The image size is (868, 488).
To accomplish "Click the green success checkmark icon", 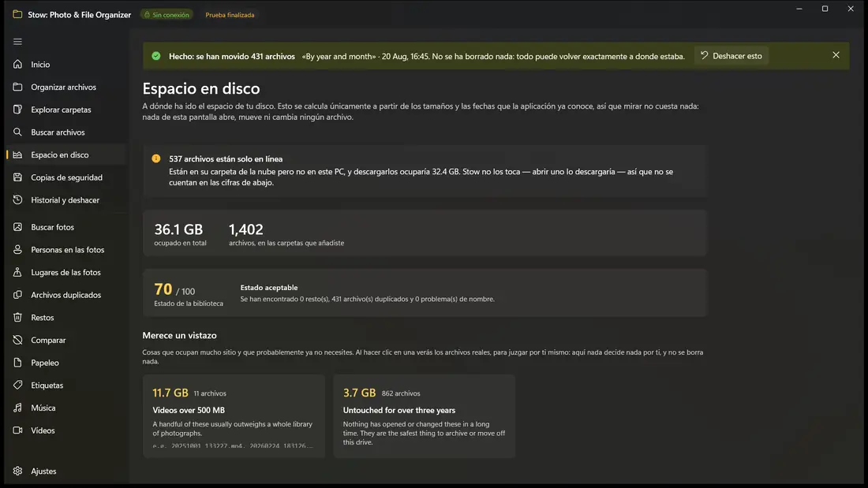I will tap(156, 56).
